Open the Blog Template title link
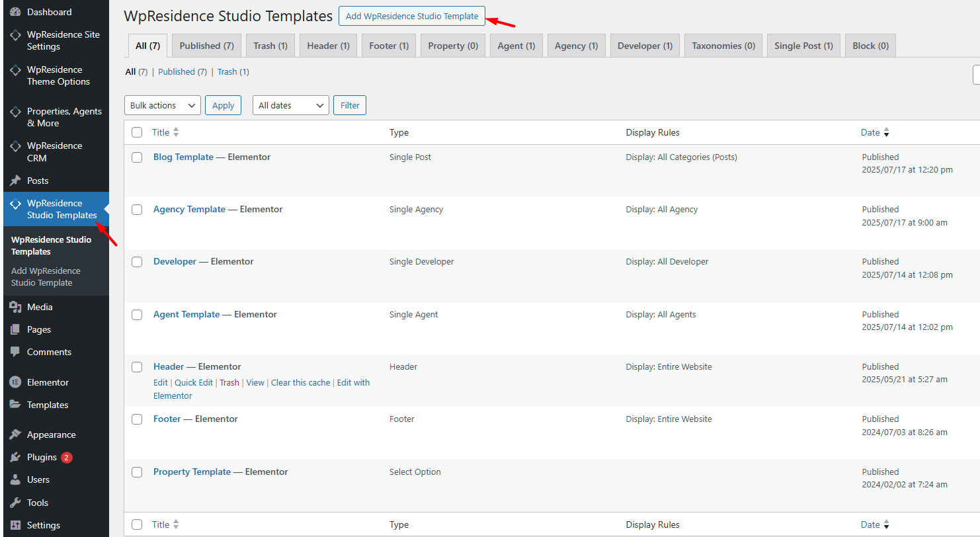 click(x=183, y=157)
